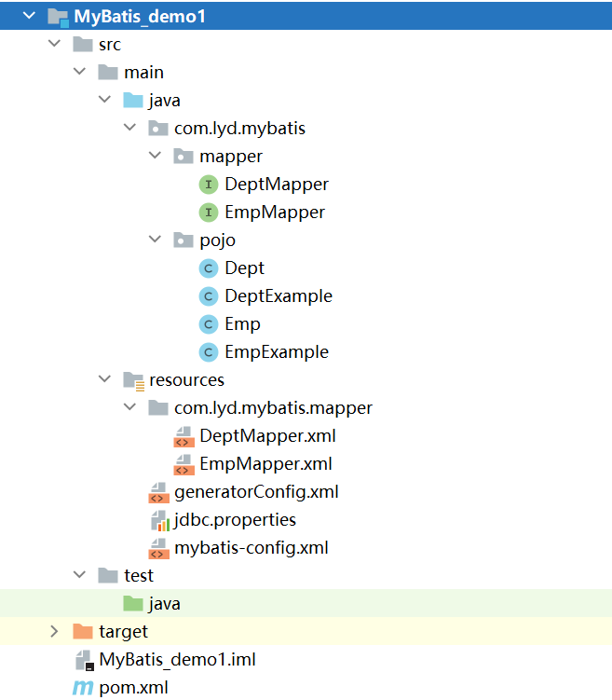Collapse the pojo package chevron
612x700 pixels.
(155, 239)
